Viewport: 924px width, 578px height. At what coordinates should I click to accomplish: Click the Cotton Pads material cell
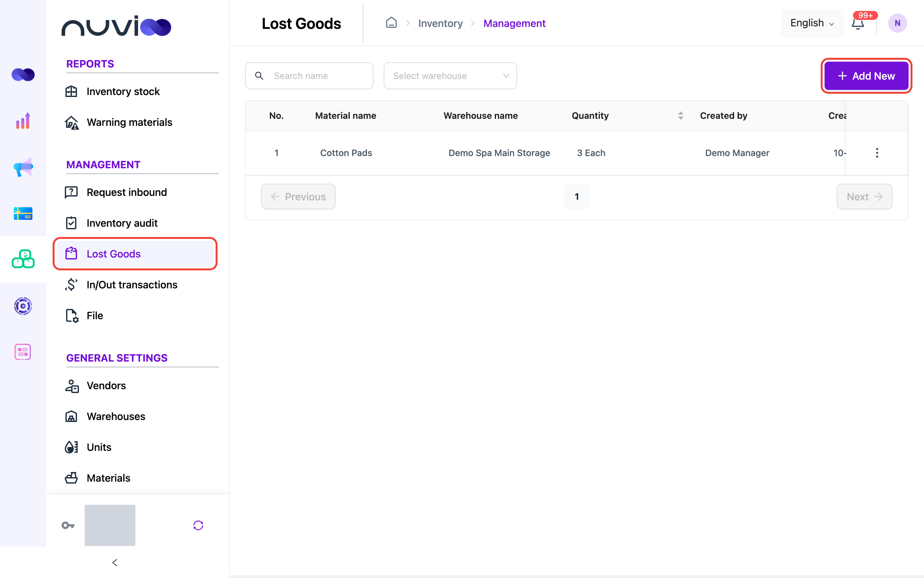point(346,153)
